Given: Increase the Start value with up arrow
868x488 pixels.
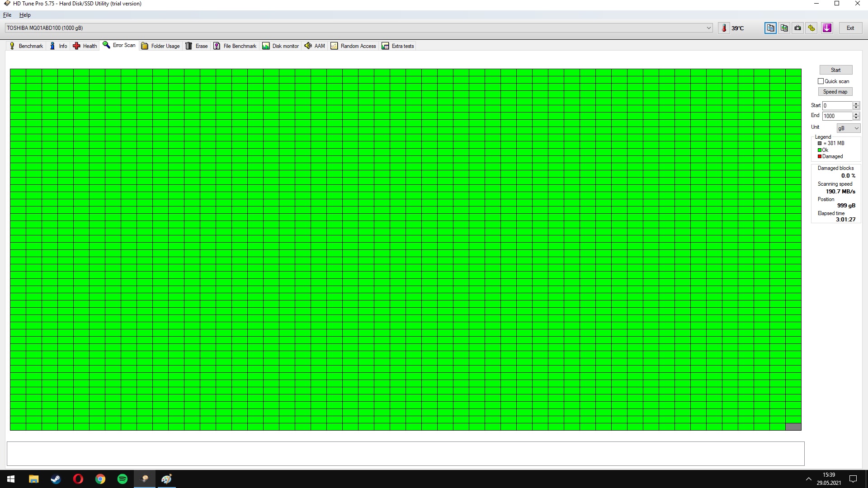Looking at the screenshot, I should (856, 103).
